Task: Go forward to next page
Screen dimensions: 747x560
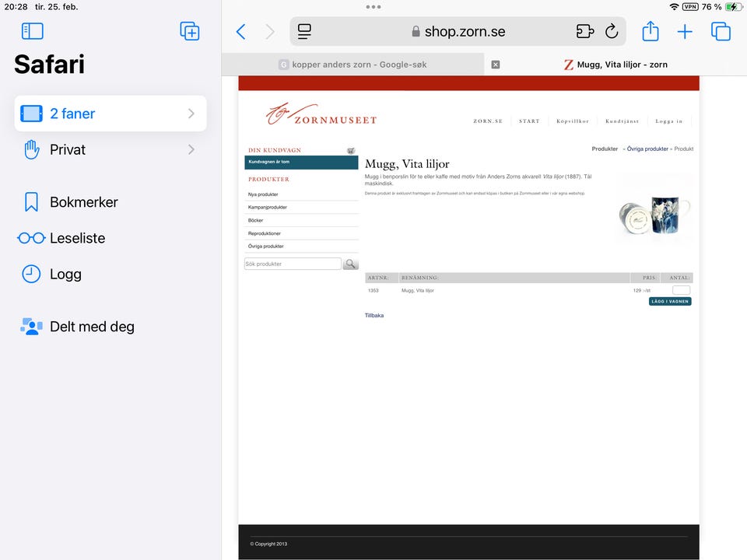Action: point(270,32)
